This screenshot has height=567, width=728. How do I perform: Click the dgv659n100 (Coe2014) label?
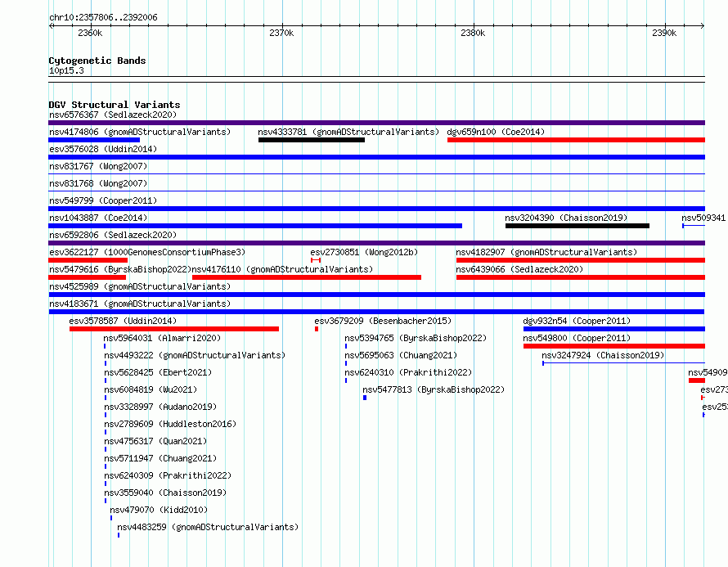496,132
